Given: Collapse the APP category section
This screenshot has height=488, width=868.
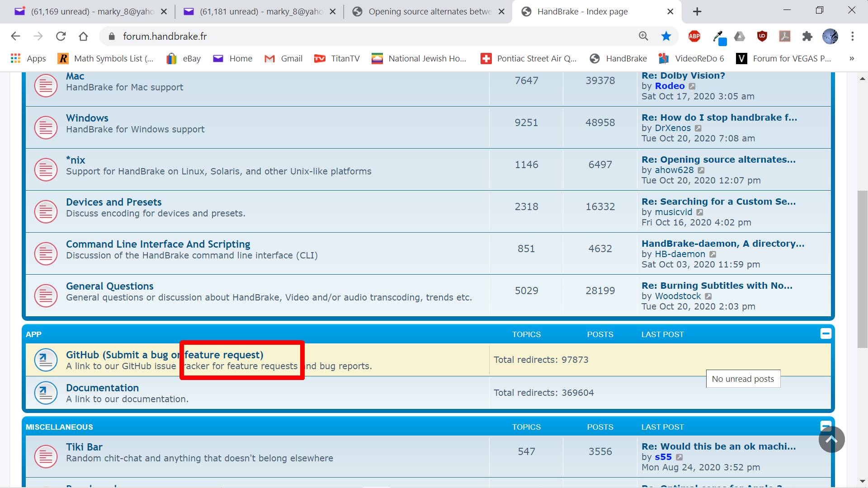Looking at the screenshot, I should tap(826, 333).
